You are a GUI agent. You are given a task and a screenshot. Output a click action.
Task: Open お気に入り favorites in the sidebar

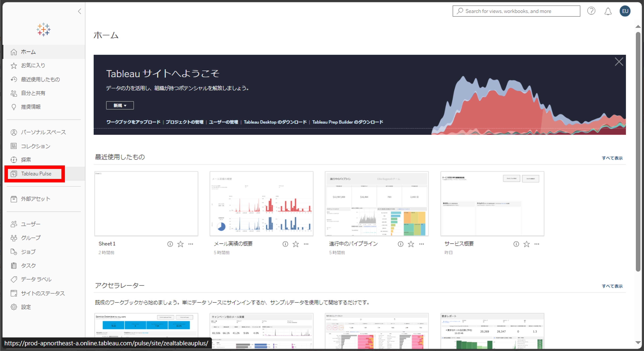(x=44, y=66)
